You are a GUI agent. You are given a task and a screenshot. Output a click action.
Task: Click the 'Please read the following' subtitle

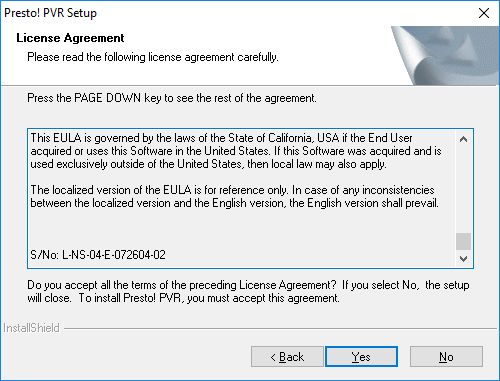coord(153,57)
